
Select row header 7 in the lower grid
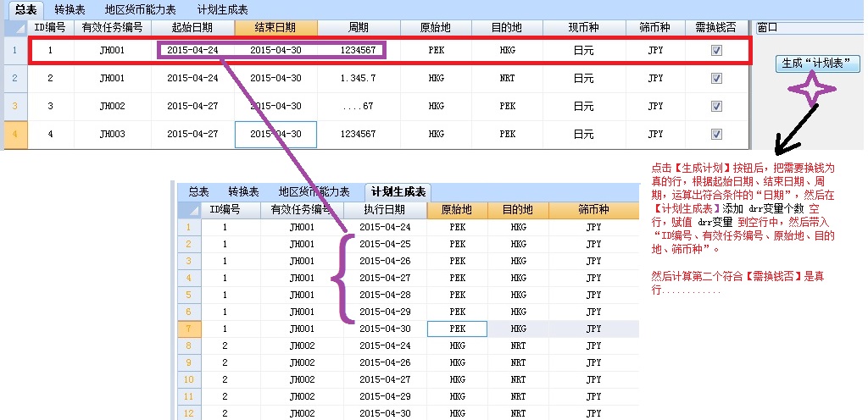(189, 329)
